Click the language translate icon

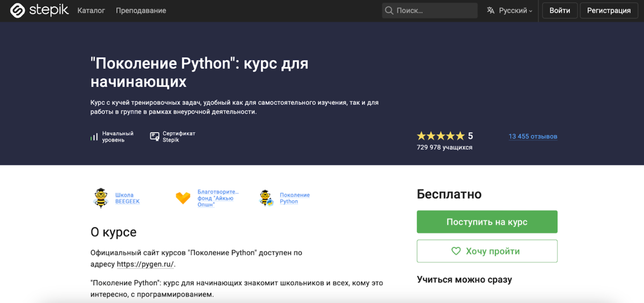coord(491,10)
